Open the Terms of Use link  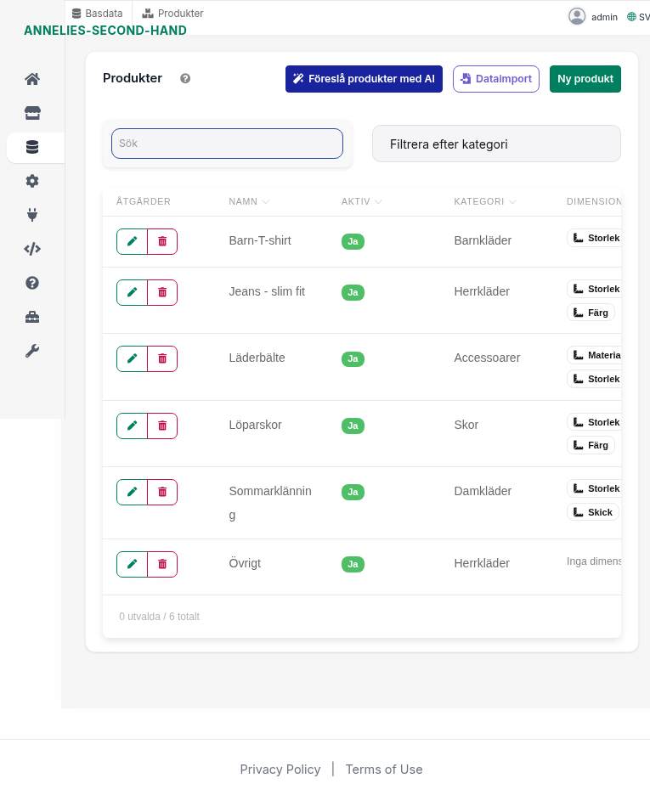pyautogui.click(x=384, y=770)
